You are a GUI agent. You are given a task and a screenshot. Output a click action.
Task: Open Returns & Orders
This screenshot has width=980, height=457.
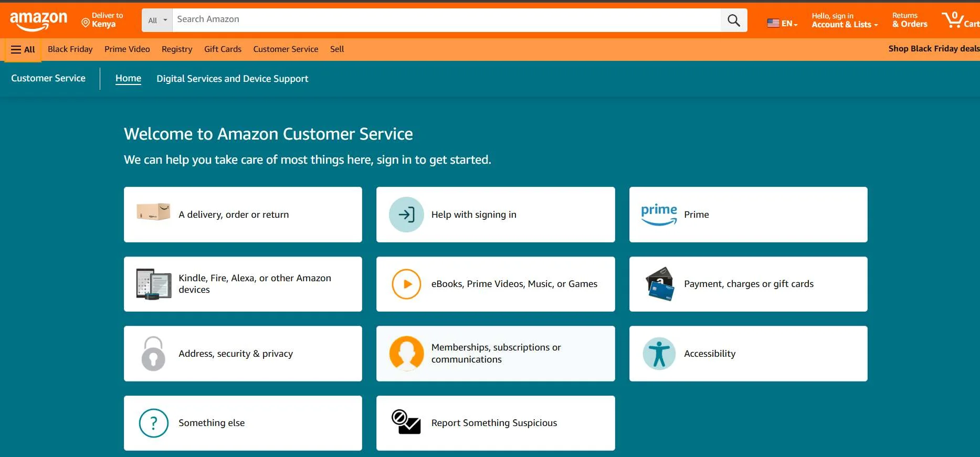click(x=910, y=20)
